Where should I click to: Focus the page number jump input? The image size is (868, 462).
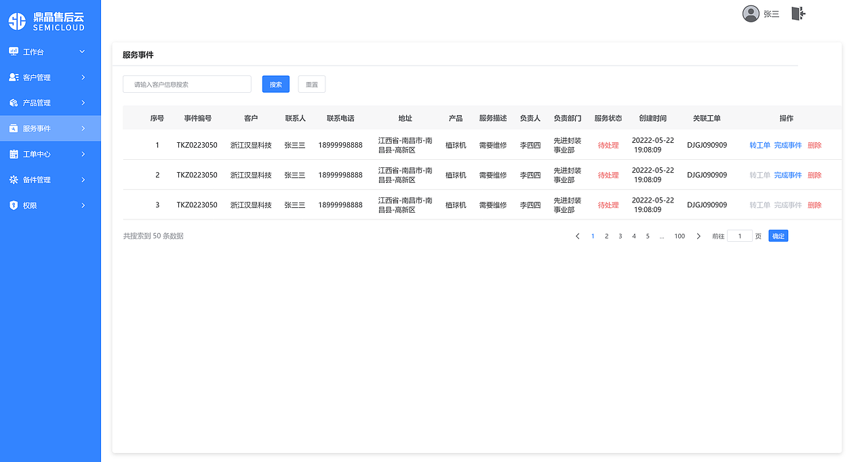(740, 236)
